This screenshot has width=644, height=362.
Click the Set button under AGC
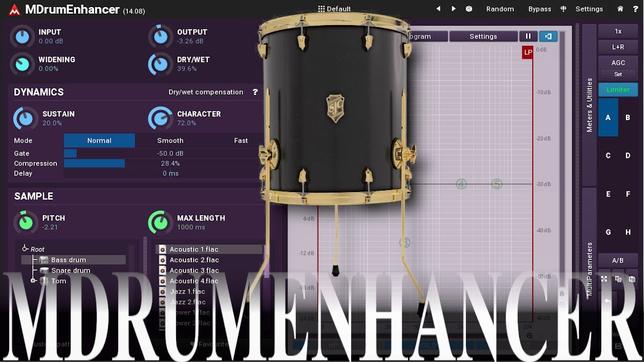(x=618, y=74)
